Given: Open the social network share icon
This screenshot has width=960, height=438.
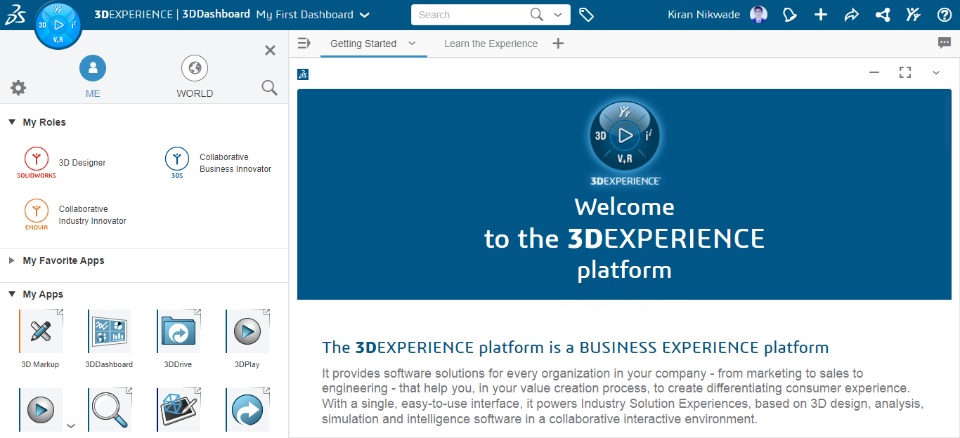Looking at the screenshot, I should tap(882, 15).
